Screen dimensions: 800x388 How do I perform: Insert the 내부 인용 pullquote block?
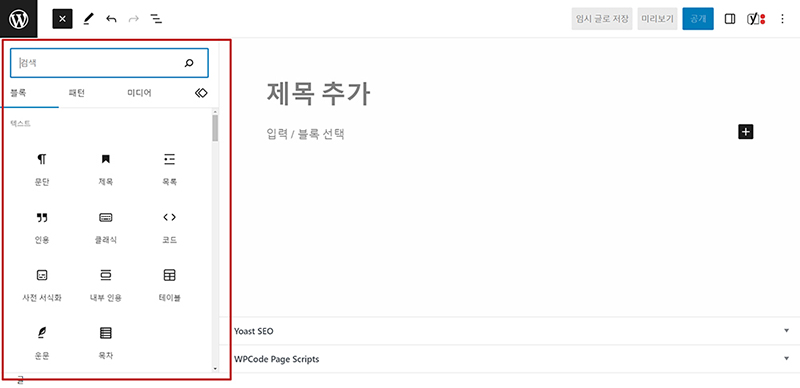106,286
